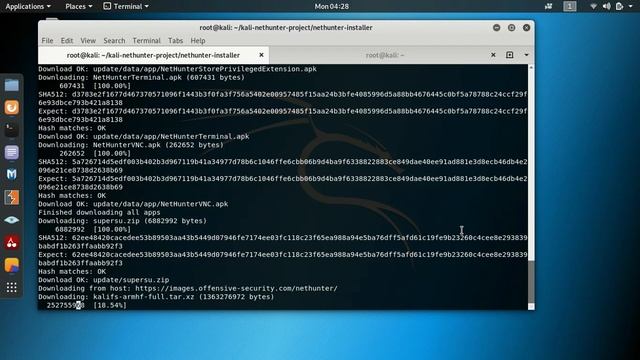Open the Files manager from the dock
The image size is (640, 360).
tap(11, 85)
